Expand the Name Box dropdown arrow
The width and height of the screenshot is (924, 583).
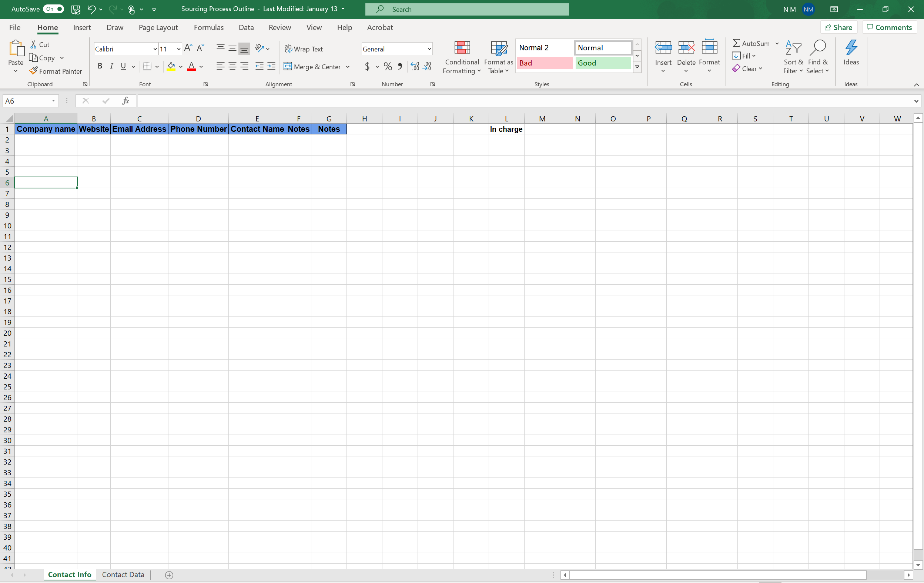click(53, 101)
